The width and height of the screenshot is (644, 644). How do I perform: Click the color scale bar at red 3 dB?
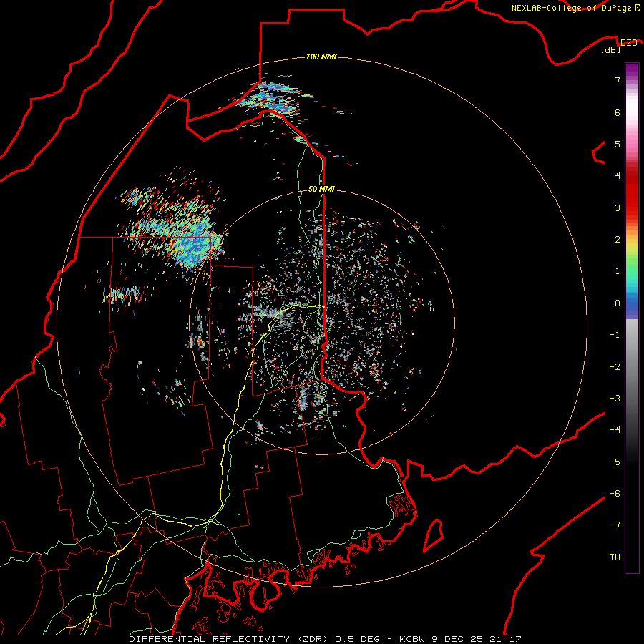(632, 208)
